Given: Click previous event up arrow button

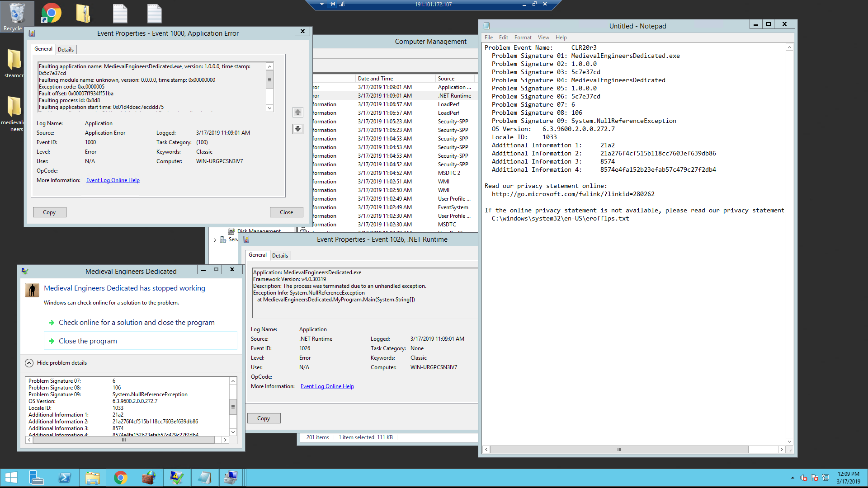Looking at the screenshot, I should [x=298, y=112].
